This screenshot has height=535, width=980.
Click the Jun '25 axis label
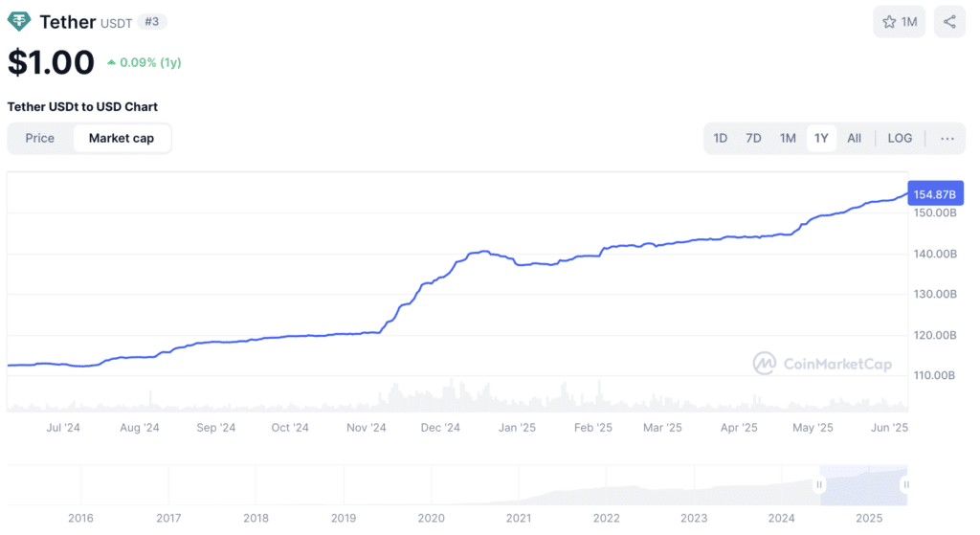(x=889, y=428)
